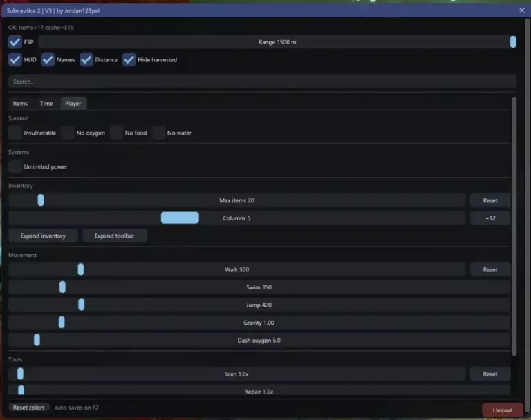Click Expand inventory button

tap(43, 236)
